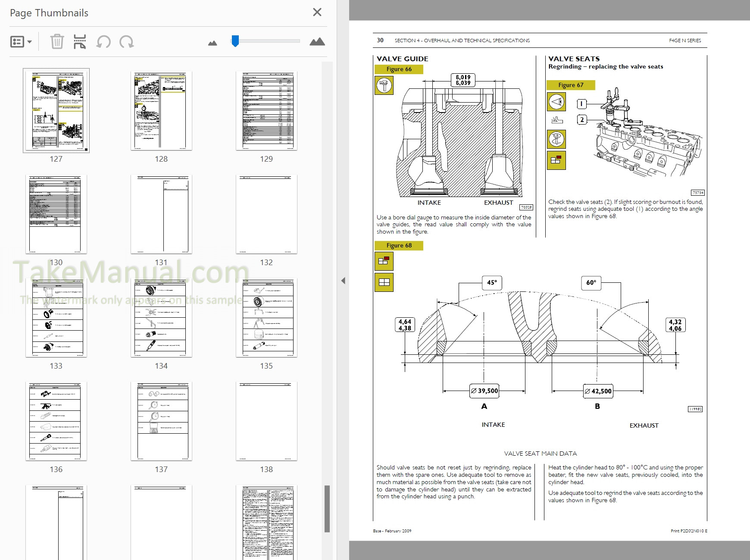Select the blank page 132 thumbnail
750x560 pixels.
click(266, 213)
